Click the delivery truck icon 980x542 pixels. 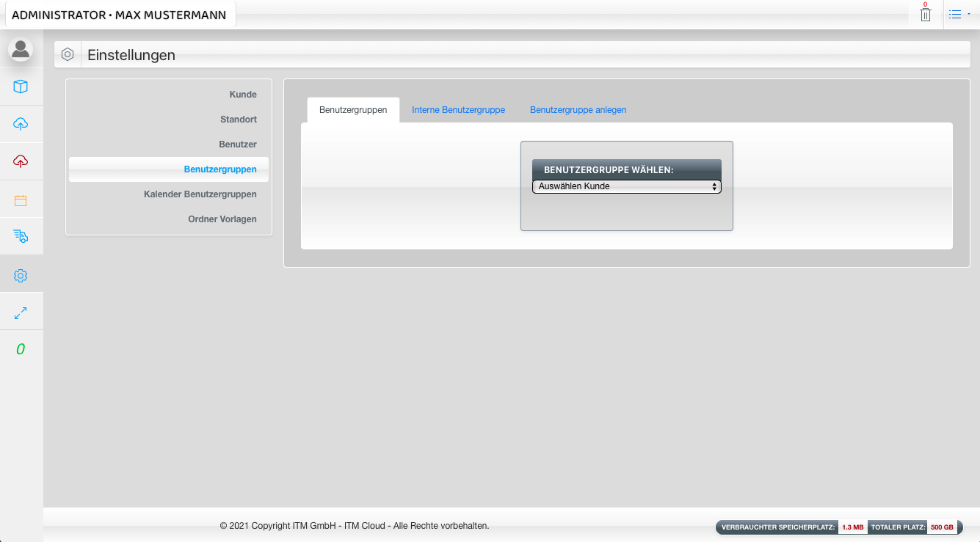click(21, 236)
